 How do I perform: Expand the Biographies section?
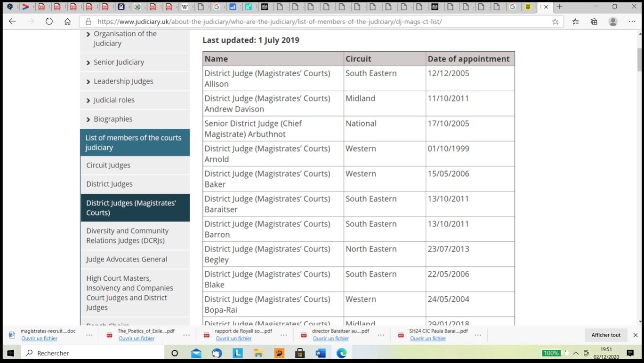click(135, 119)
